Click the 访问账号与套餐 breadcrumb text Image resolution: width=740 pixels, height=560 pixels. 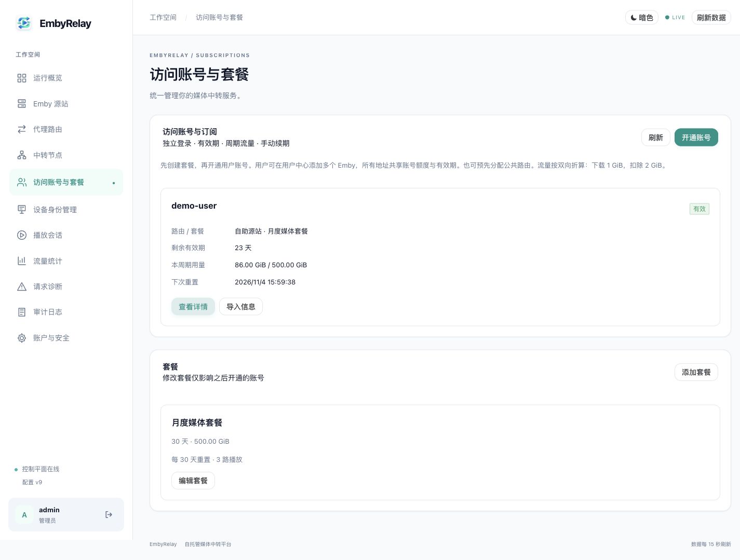click(x=220, y=18)
